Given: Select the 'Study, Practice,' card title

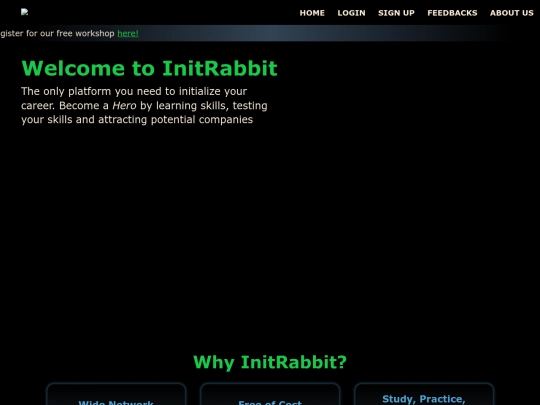Looking at the screenshot, I should pos(424,399).
